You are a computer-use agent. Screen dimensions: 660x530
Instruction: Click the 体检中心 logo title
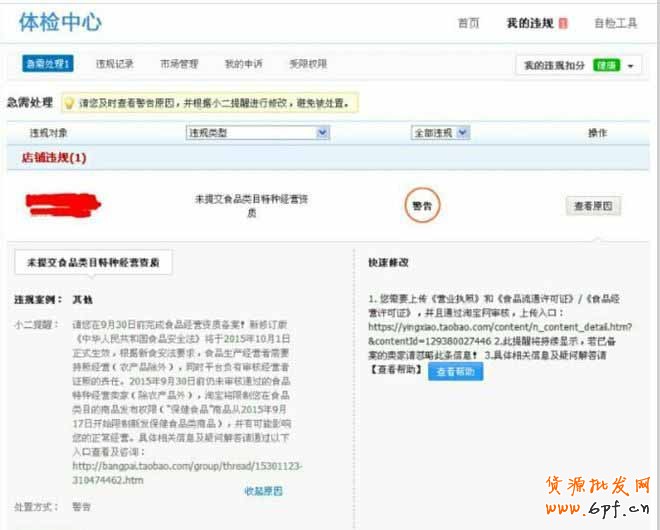coord(59,22)
